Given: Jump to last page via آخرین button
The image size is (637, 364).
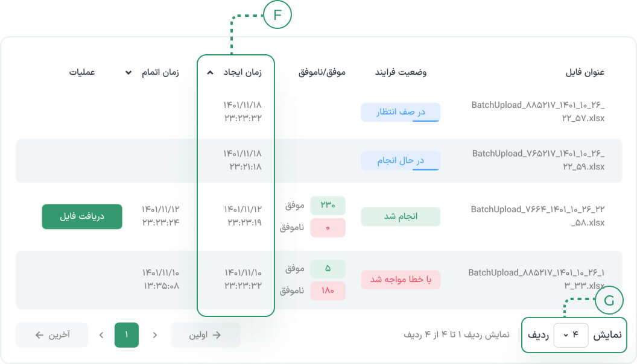Looking at the screenshot, I should point(52,335).
